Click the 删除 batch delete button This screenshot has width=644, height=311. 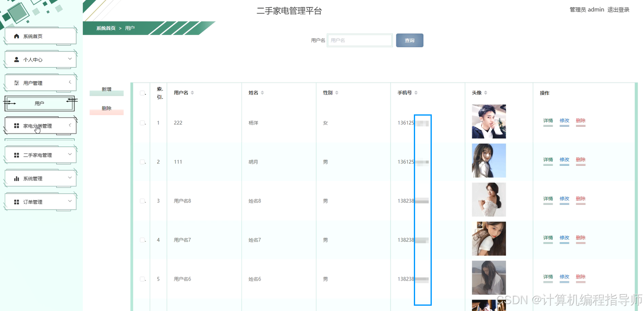click(107, 109)
